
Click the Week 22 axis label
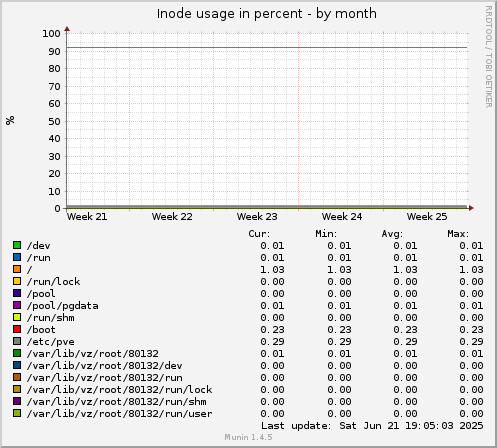(x=172, y=217)
